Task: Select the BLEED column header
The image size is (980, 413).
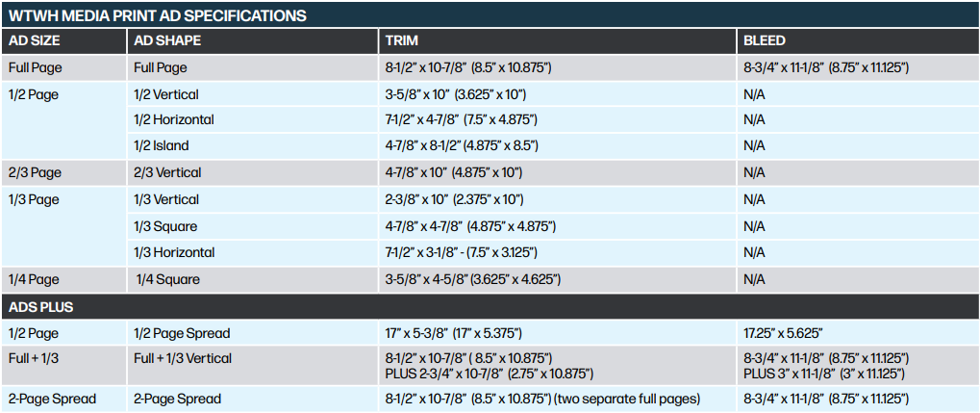Action: 765,40
